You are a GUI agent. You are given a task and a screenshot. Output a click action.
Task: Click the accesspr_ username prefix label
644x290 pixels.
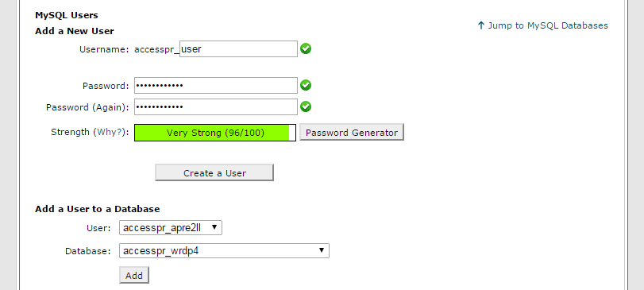(157, 49)
